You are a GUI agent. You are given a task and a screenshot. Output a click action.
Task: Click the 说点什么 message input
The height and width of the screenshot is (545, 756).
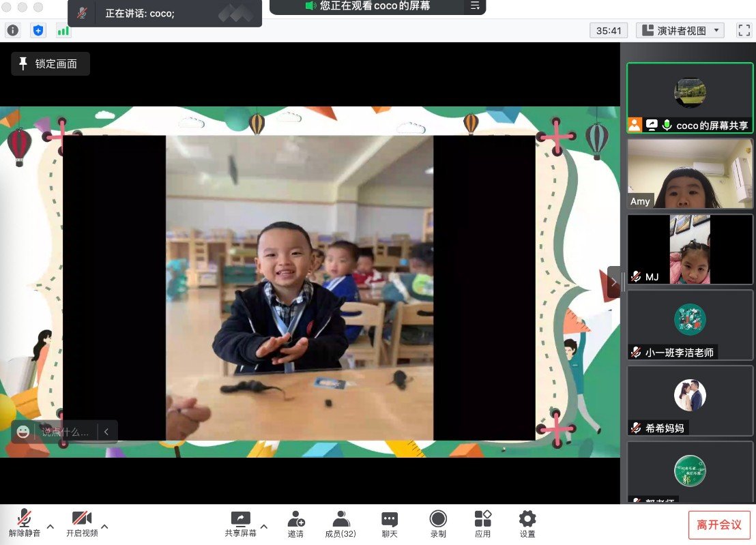pos(65,432)
